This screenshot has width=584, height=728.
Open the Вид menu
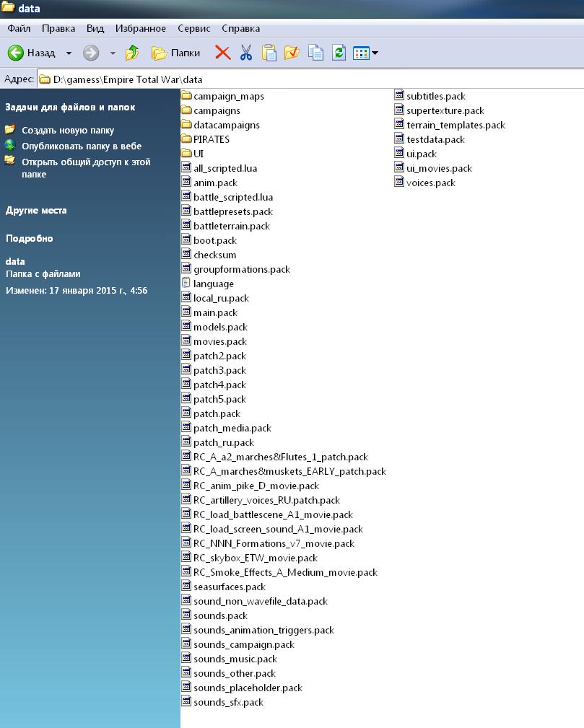[95, 28]
